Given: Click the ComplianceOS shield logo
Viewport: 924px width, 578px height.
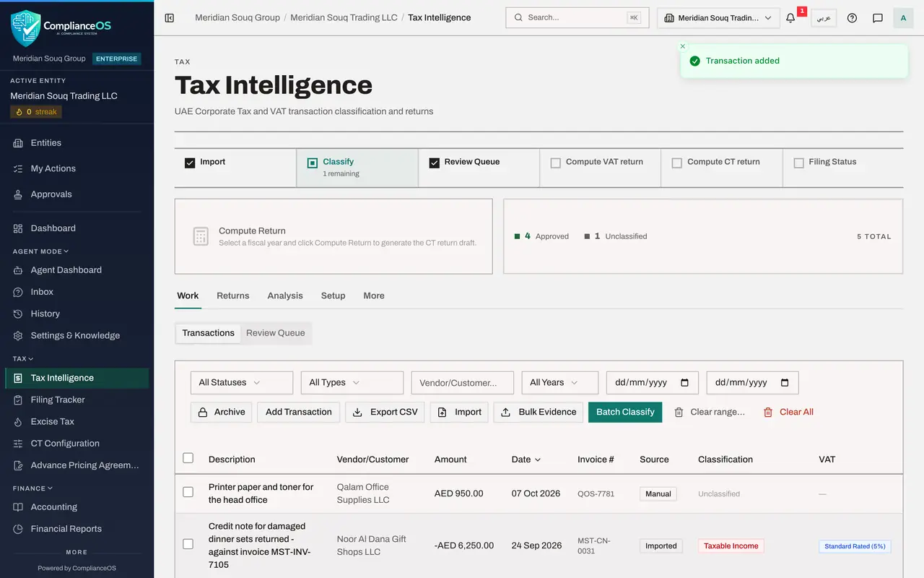Looking at the screenshot, I should [x=26, y=28].
